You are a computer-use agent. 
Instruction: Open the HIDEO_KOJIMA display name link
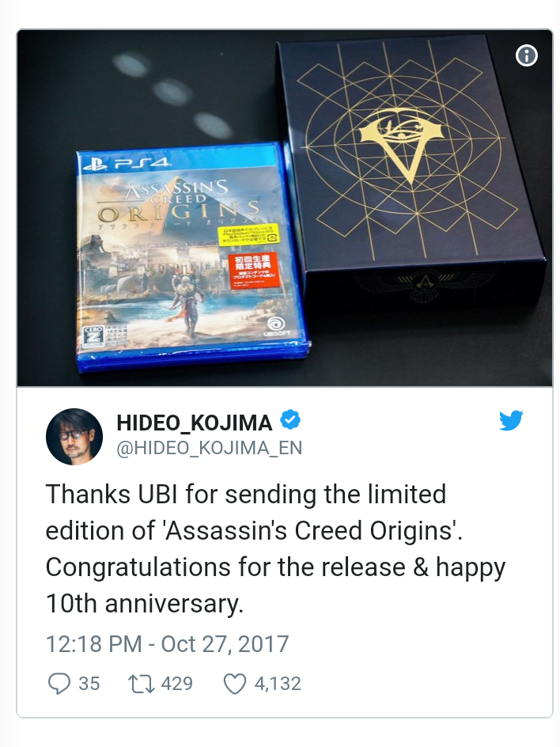coord(195,423)
